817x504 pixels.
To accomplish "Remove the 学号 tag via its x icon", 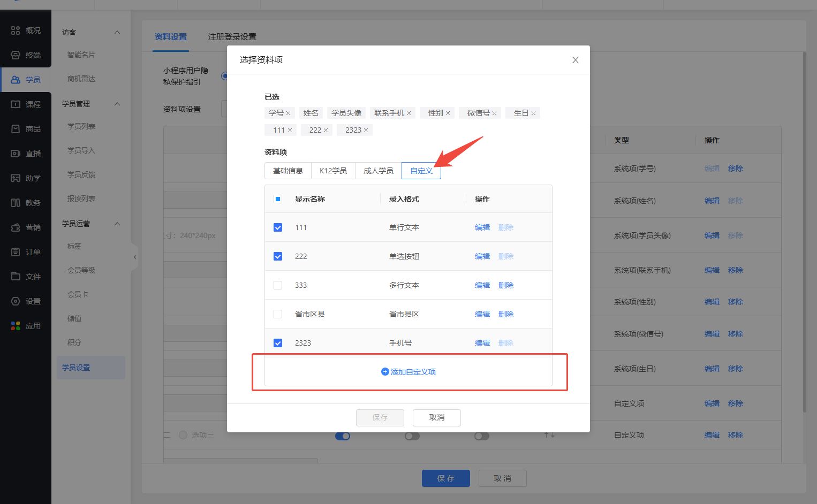I will tap(288, 113).
